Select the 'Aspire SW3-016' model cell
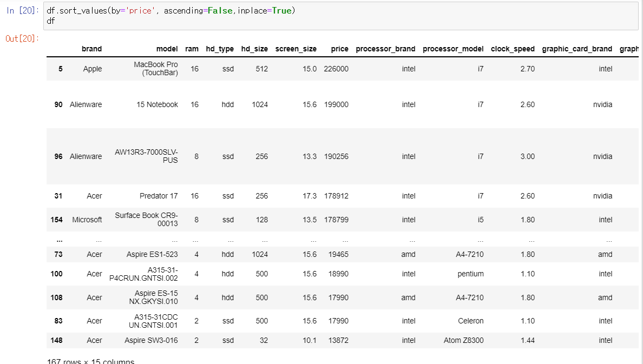Viewport: 643px width, 364px height. [x=151, y=341]
